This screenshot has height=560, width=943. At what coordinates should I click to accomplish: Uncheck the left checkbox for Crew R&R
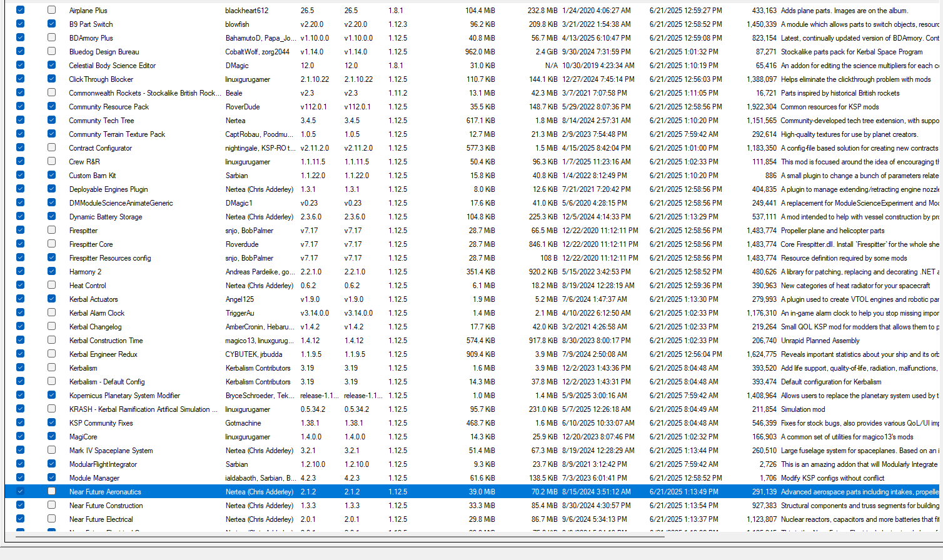click(20, 161)
